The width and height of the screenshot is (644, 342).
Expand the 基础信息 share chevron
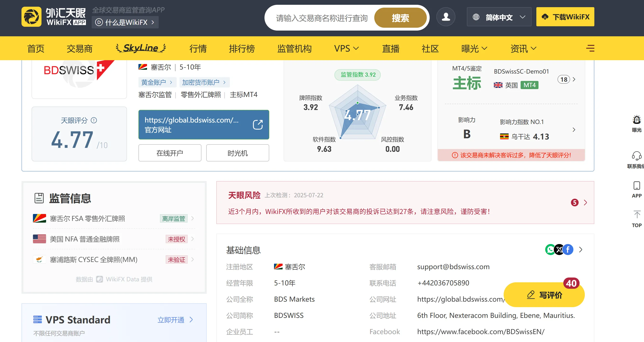tap(581, 249)
